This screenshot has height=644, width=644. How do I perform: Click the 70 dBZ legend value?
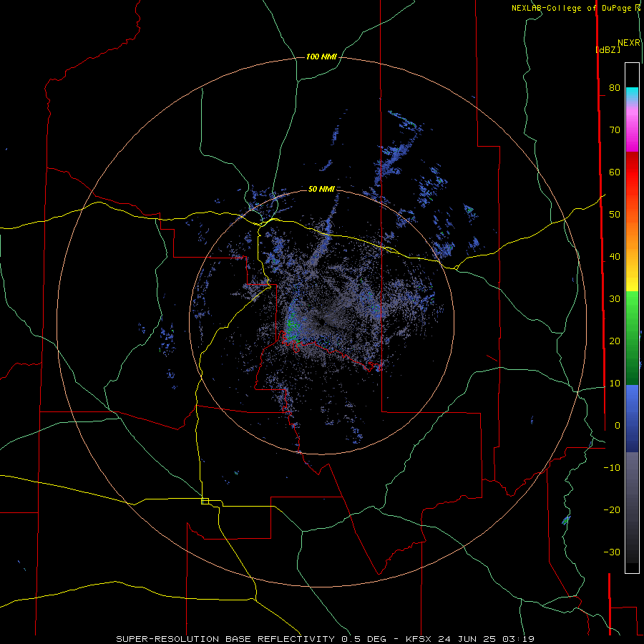pyautogui.click(x=615, y=130)
